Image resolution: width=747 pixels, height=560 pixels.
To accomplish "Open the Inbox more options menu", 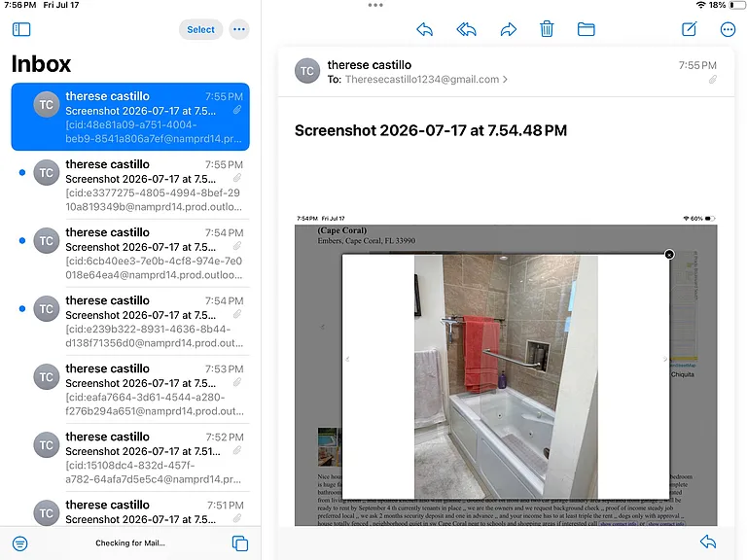I will click(239, 29).
